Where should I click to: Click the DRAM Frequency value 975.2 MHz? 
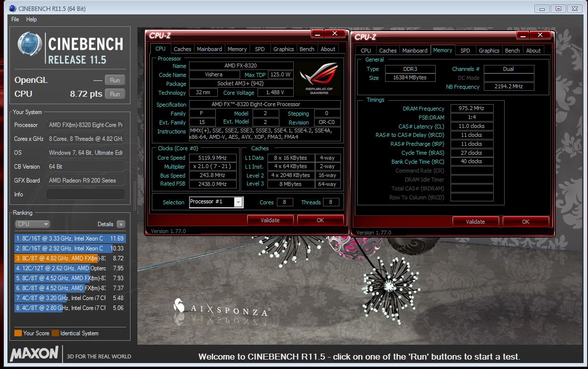click(472, 109)
